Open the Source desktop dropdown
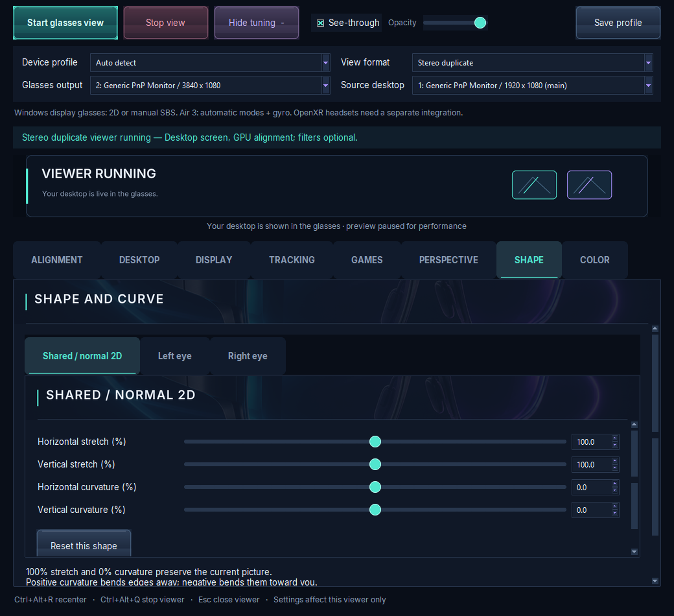 [532, 85]
